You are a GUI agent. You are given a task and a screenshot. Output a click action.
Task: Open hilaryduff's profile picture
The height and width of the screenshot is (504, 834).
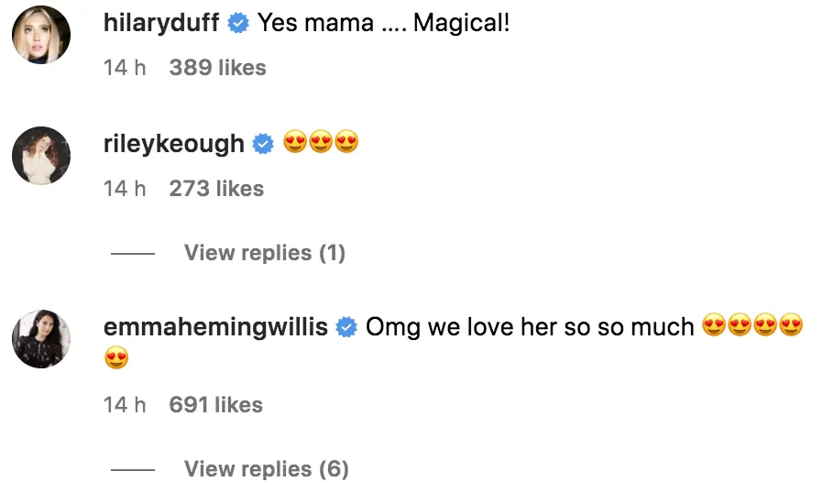(41, 35)
